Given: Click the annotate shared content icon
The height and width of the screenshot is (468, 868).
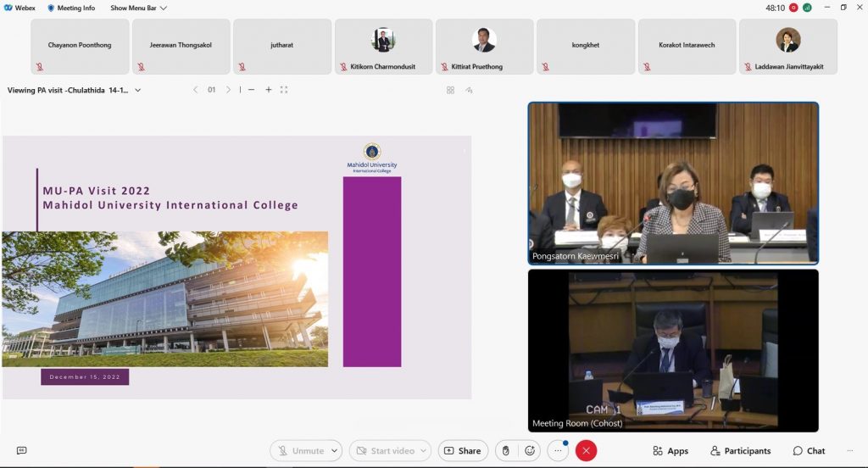Looking at the screenshot, I should [469, 90].
